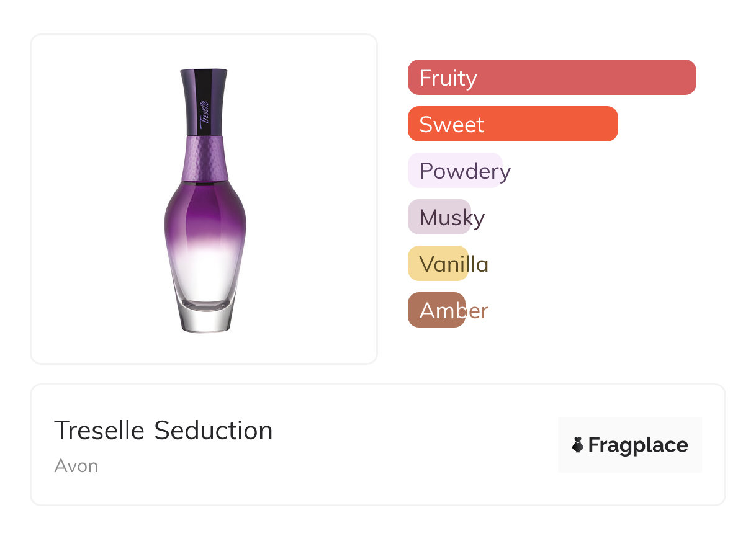The image size is (756, 536).
Task: Click the Sweet text label
Action: 451,125
